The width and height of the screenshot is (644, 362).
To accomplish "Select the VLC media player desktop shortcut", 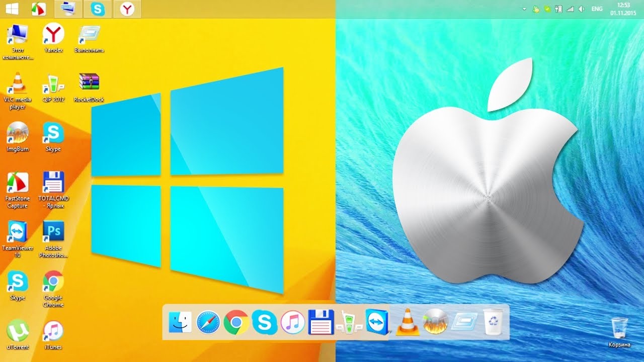I will [18, 91].
